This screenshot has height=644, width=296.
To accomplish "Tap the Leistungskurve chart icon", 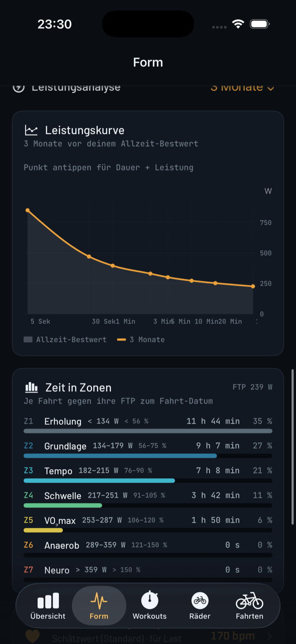I will click(x=31, y=130).
